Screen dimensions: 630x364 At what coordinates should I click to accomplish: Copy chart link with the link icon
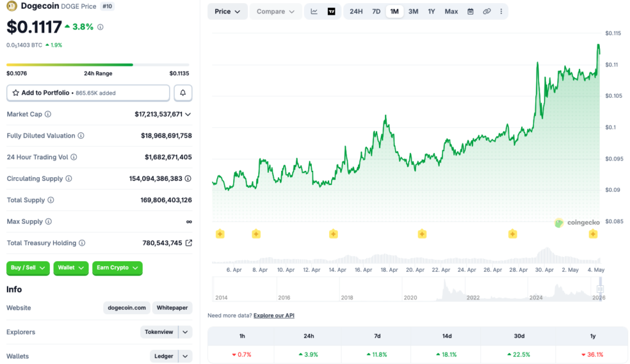[487, 12]
